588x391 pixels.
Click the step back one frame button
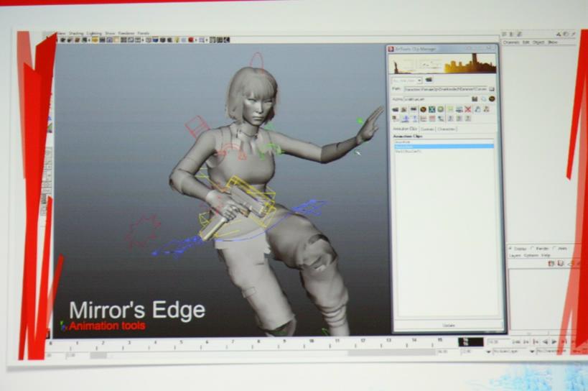[536, 342]
